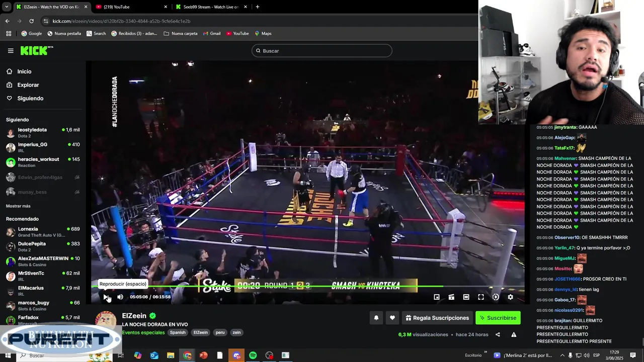This screenshot has height=362, width=644.
Task: Open the Gmail bookmark
Action: pyautogui.click(x=212, y=34)
